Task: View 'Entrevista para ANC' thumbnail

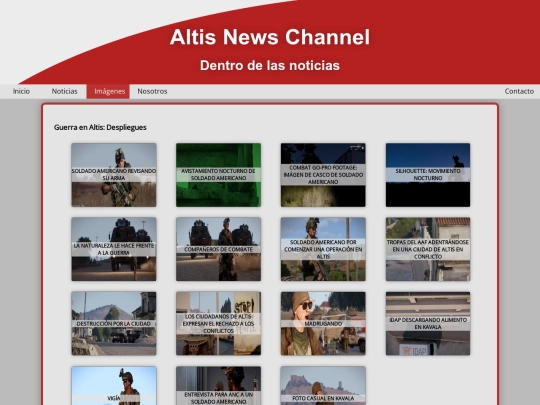Action: click(219, 386)
